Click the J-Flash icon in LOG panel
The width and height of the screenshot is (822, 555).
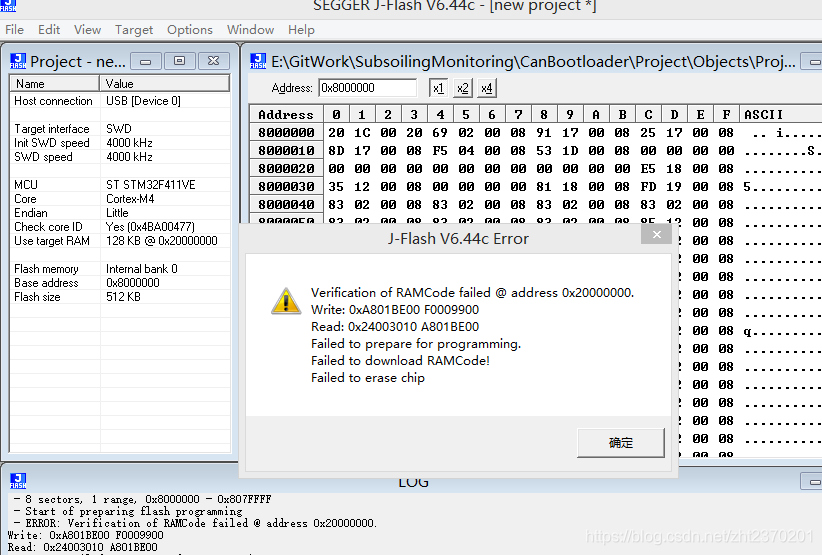[18, 481]
